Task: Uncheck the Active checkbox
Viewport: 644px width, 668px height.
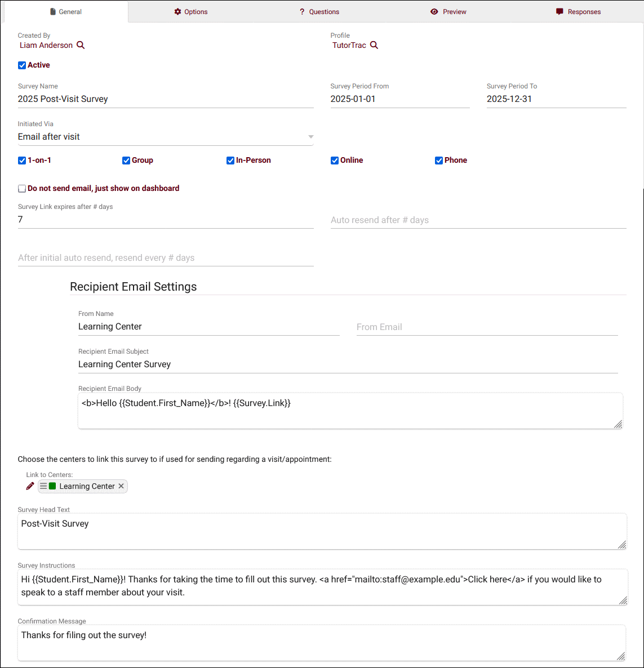Action: coord(22,65)
